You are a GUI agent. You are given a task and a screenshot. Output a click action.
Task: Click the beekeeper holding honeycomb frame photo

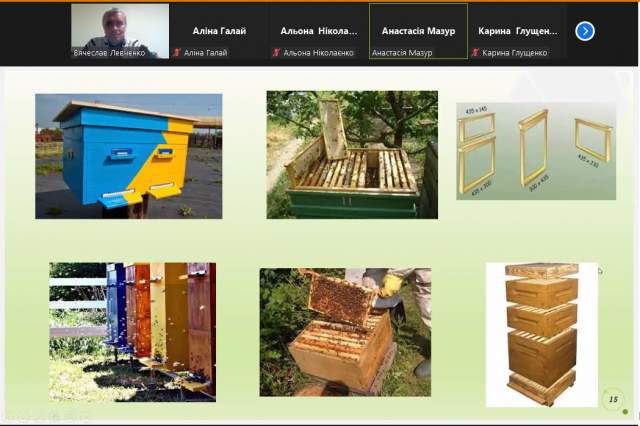(345, 332)
